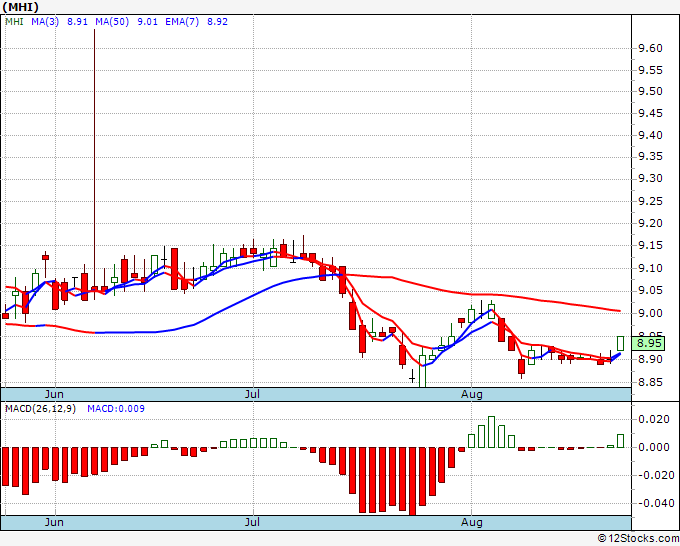680x546 pixels.
Task: Click the 9.40 price axis label
Action: click(x=651, y=135)
